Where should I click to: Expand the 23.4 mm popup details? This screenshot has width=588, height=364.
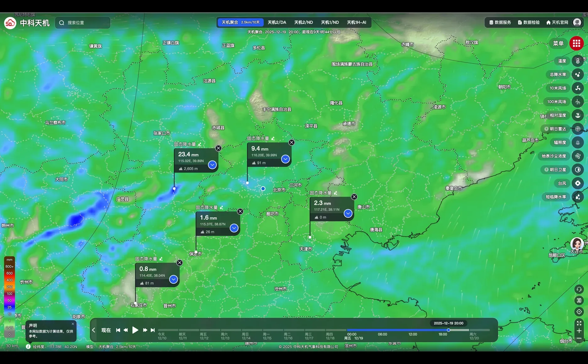[x=212, y=165]
